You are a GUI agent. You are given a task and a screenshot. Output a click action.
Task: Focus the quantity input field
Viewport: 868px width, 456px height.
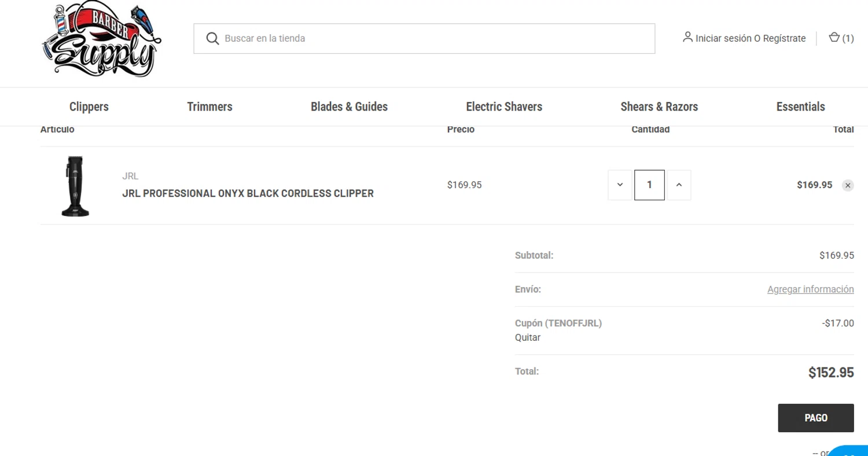pos(649,185)
